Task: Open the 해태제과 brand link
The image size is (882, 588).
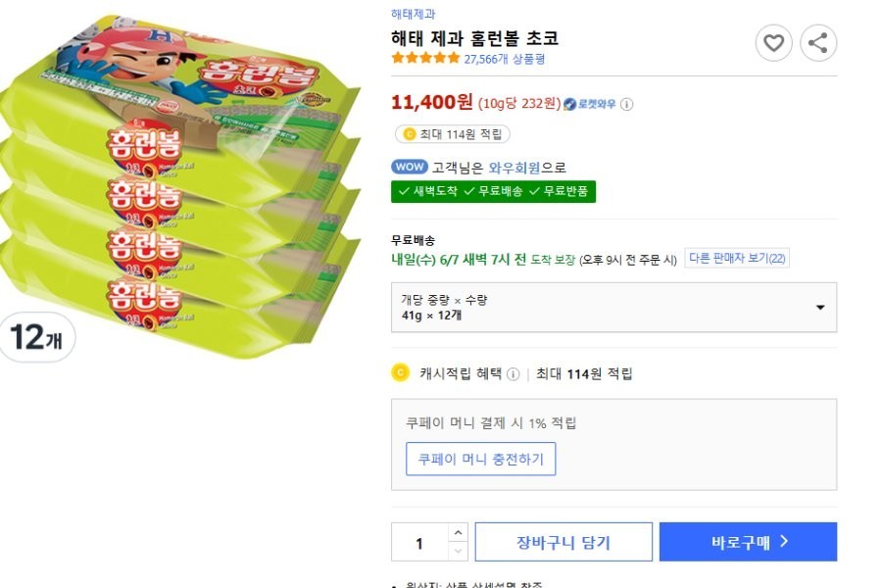Action: [x=413, y=14]
